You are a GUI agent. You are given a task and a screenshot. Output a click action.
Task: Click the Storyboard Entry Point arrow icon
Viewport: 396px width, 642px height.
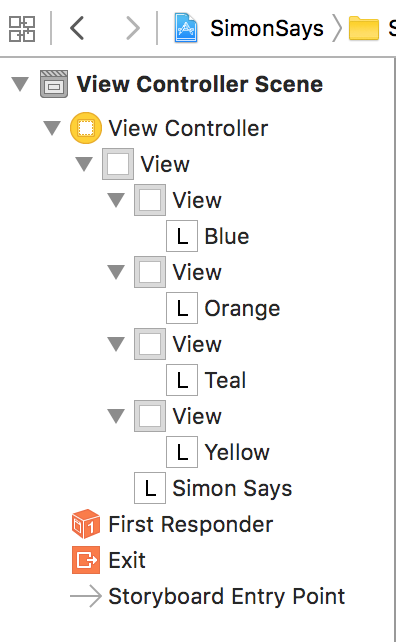tap(86, 596)
